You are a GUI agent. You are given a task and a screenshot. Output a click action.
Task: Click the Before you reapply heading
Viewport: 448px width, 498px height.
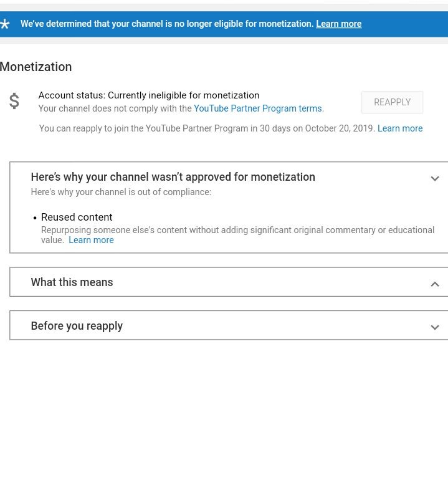coord(77,326)
